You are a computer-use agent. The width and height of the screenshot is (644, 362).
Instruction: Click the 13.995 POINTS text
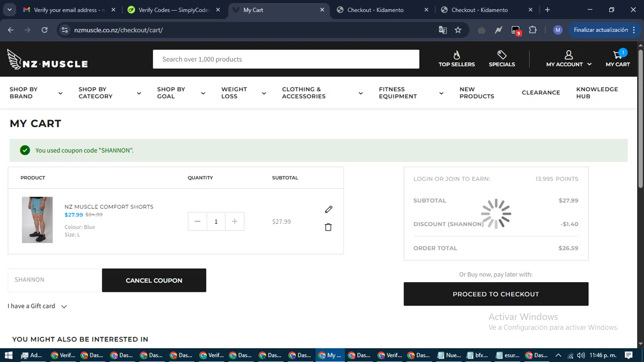[x=557, y=179]
